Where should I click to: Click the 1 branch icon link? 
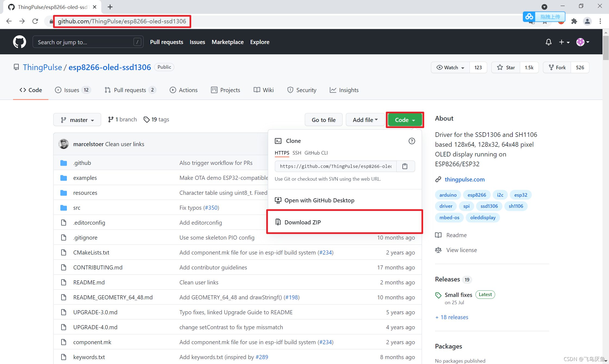122,120
